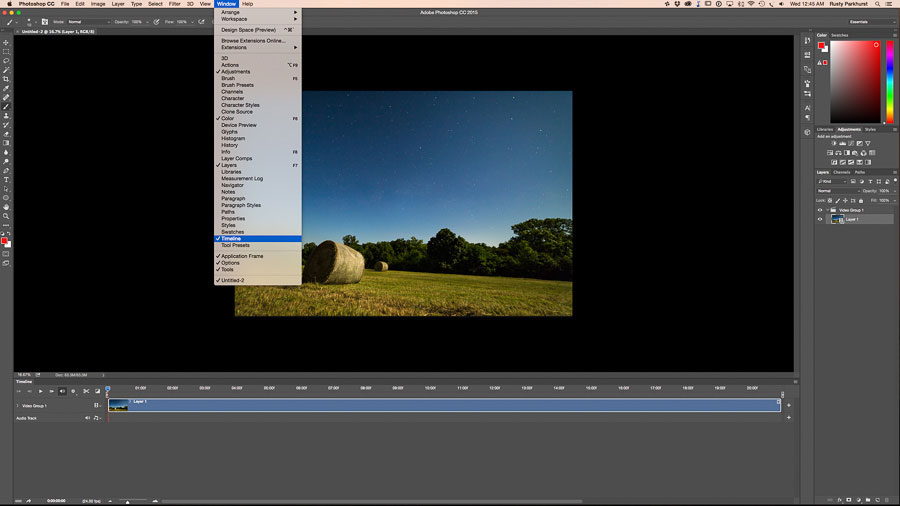Mute the Audio Track

coord(87,418)
